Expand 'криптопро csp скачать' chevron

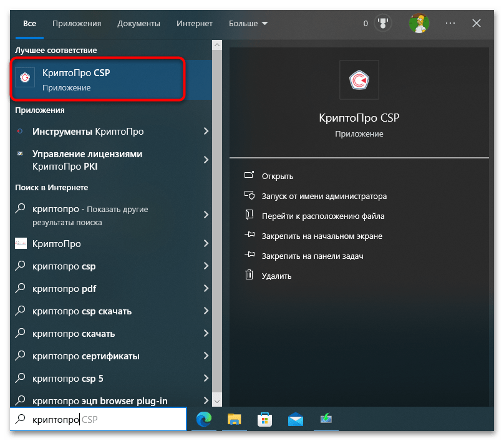point(206,311)
